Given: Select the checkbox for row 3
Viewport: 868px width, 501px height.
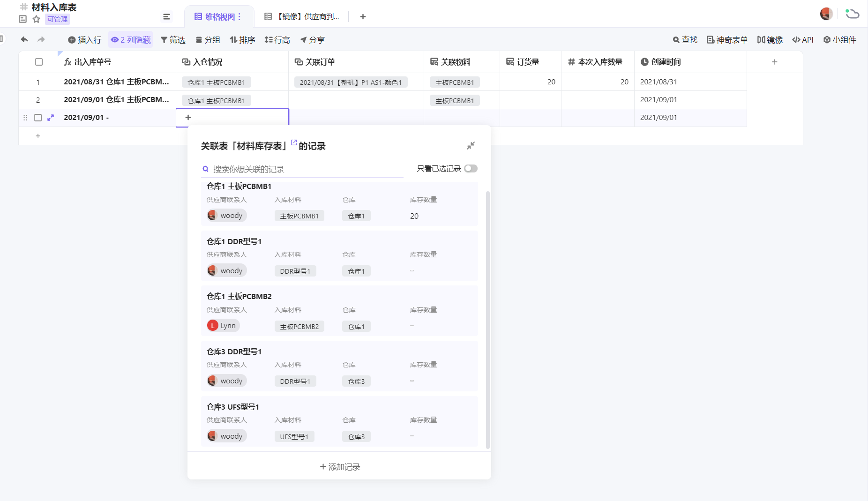Looking at the screenshot, I should pos(38,118).
